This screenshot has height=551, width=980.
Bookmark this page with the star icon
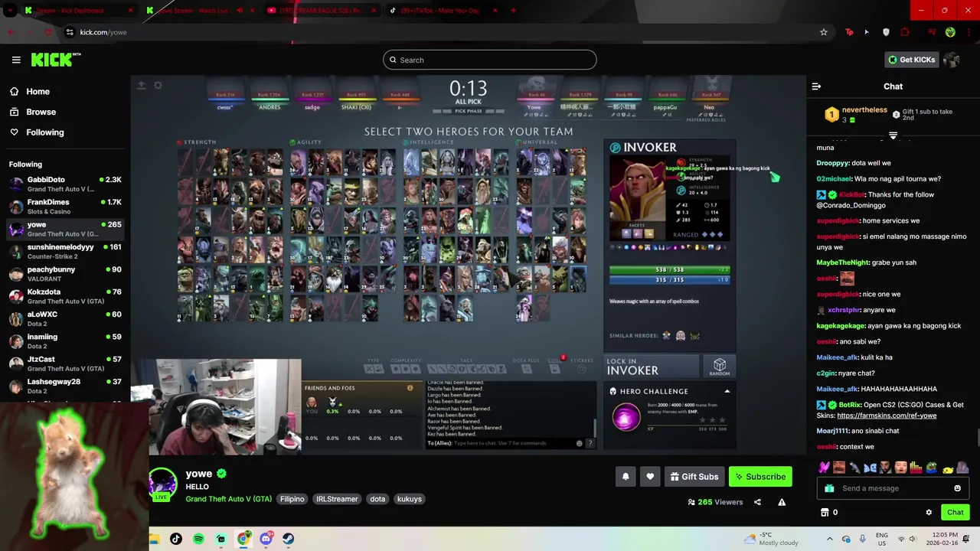coord(824,32)
